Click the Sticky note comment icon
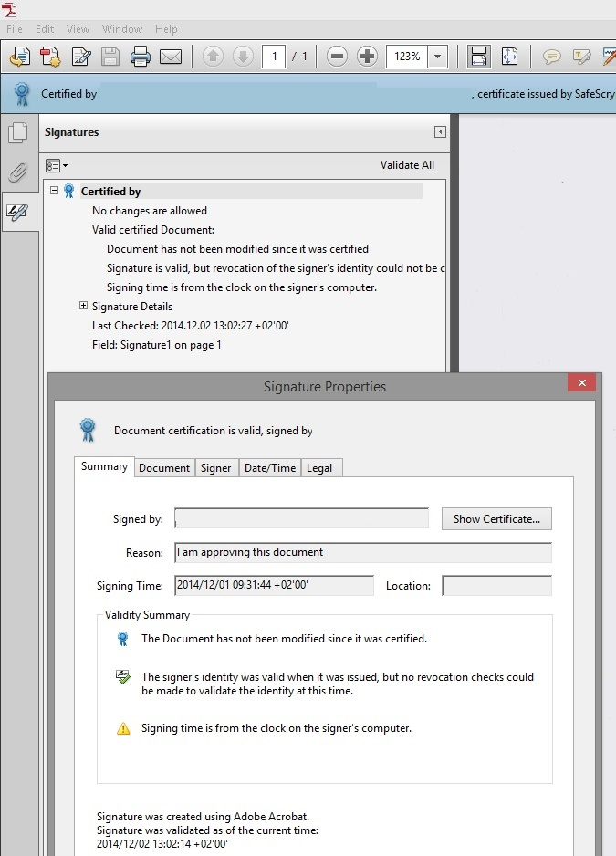 point(551,57)
